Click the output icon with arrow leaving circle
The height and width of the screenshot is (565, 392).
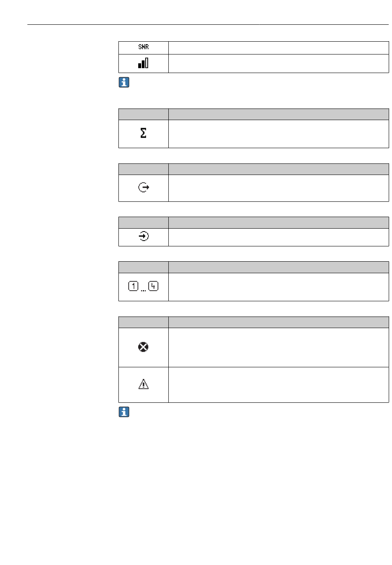click(144, 188)
